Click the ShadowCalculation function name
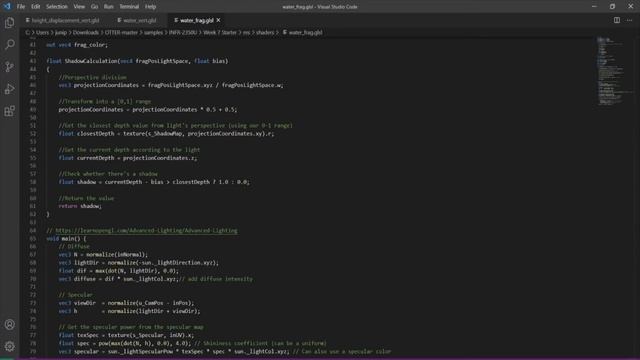Image resolution: width=640 pixels, height=360 pixels. coord(91,61)
